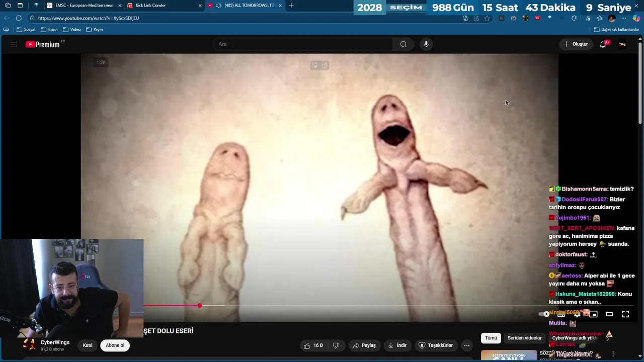Expand Diğer sık kullanılanlar folder
The image size is (644, 362).
(616, 30)
